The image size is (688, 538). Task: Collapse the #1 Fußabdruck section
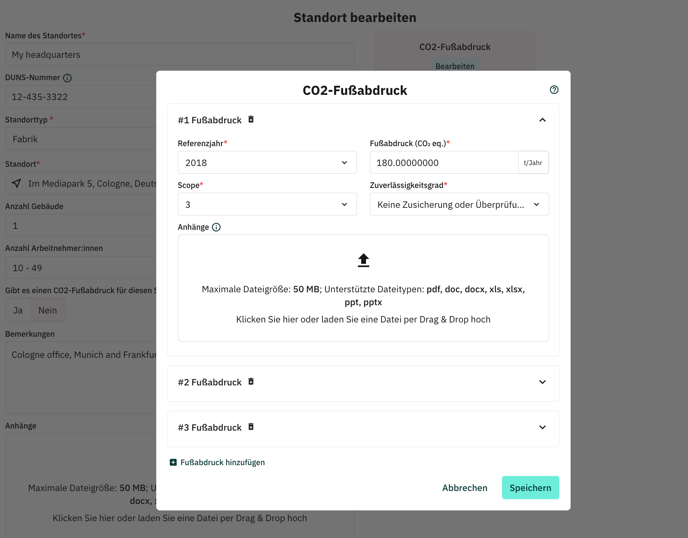coord(542,120)
